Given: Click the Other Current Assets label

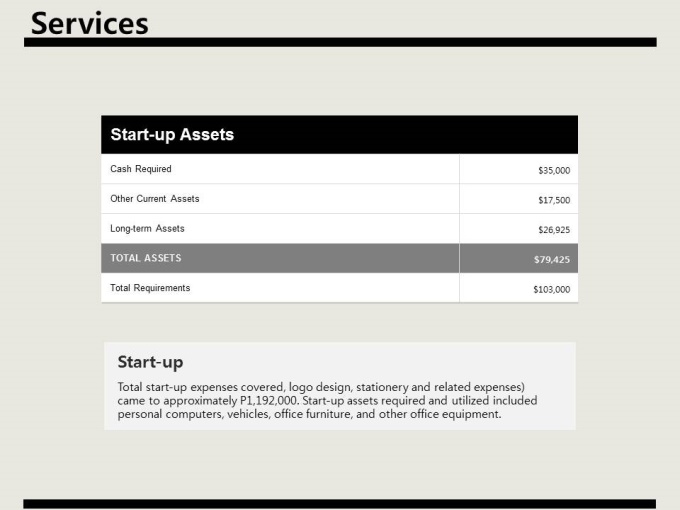Looking at the screenshot, I should (155, 199).
